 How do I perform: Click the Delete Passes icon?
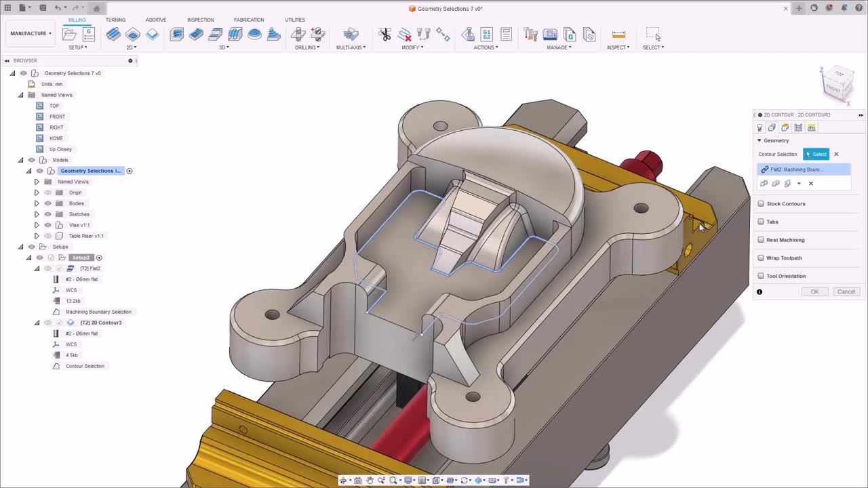click(404, 34)
